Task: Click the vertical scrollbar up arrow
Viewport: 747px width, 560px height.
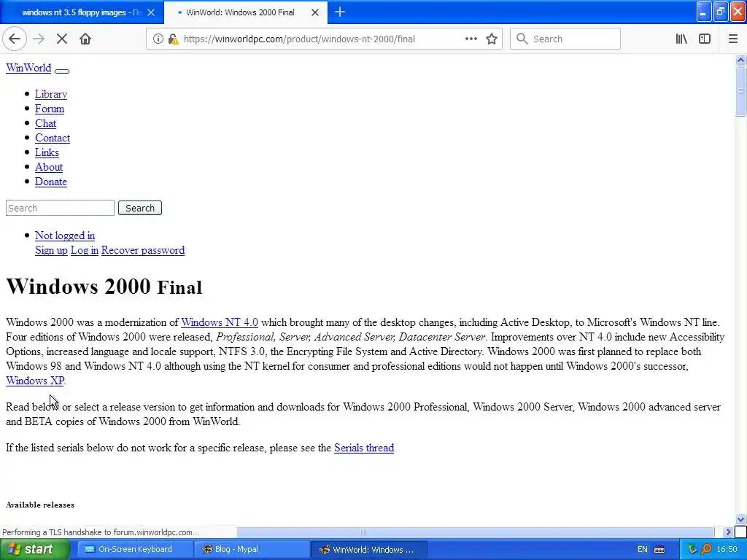Action: (740, 60)
